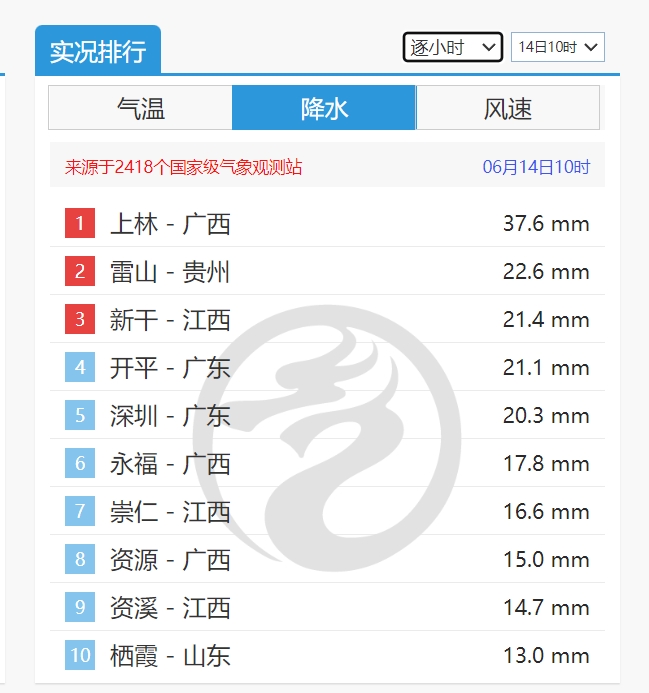
Task: Click the blue rank 4 badge
Action: pos(80,367)
